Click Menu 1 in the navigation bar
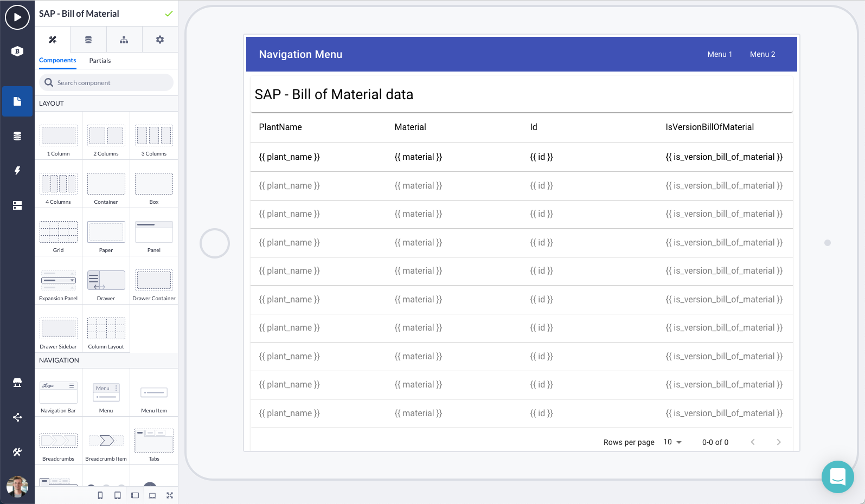This screenshot has width=865, height=504. [720, 54]
